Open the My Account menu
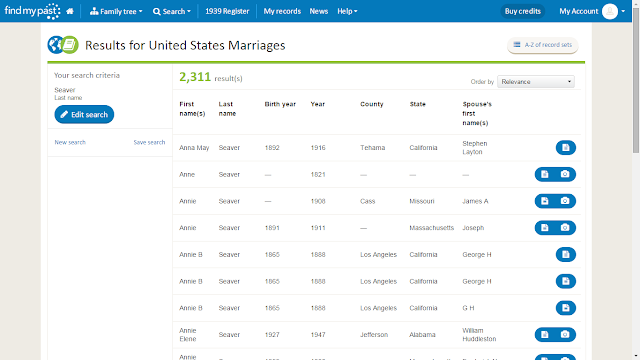640x360 pixels. 578,11
